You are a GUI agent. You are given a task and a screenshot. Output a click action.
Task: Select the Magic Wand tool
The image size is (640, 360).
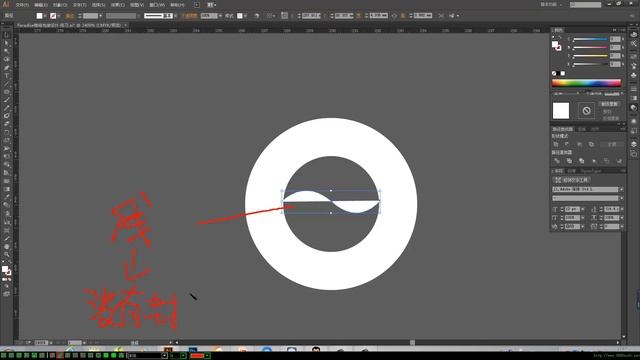click(x=7, y=51)
